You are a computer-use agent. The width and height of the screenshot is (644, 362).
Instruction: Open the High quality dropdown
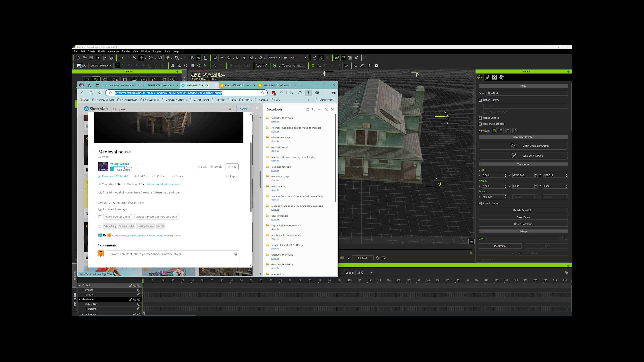coord(298,58)
